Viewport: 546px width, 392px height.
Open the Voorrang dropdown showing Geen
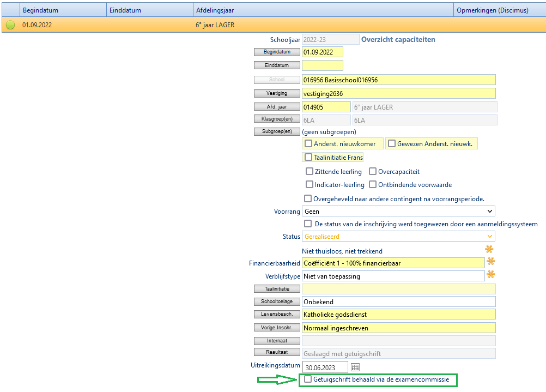(x=398, y=211)
